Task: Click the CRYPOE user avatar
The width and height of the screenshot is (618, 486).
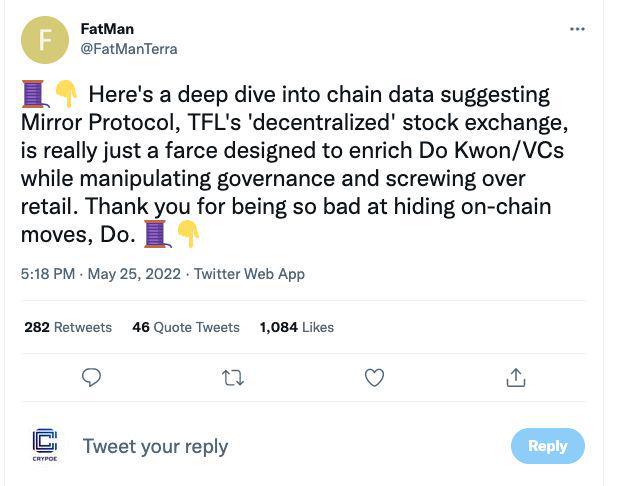Action: pos(45,445)
